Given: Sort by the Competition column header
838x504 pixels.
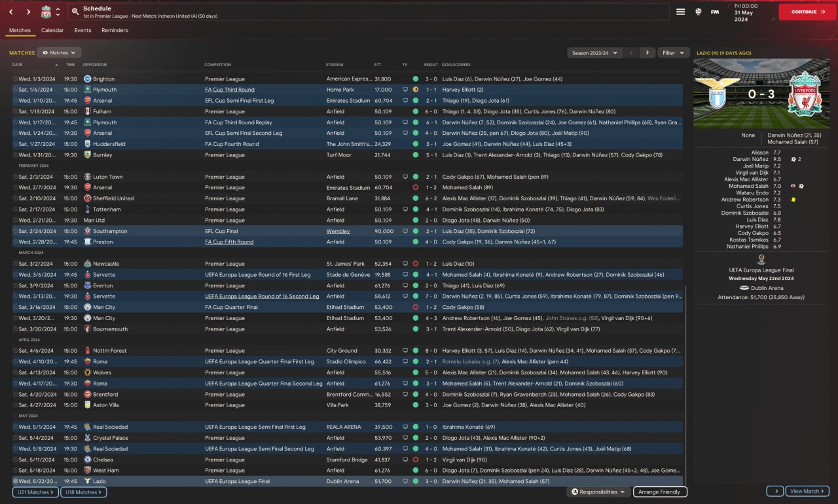Looking at the screenshot, I should point(218,65).
